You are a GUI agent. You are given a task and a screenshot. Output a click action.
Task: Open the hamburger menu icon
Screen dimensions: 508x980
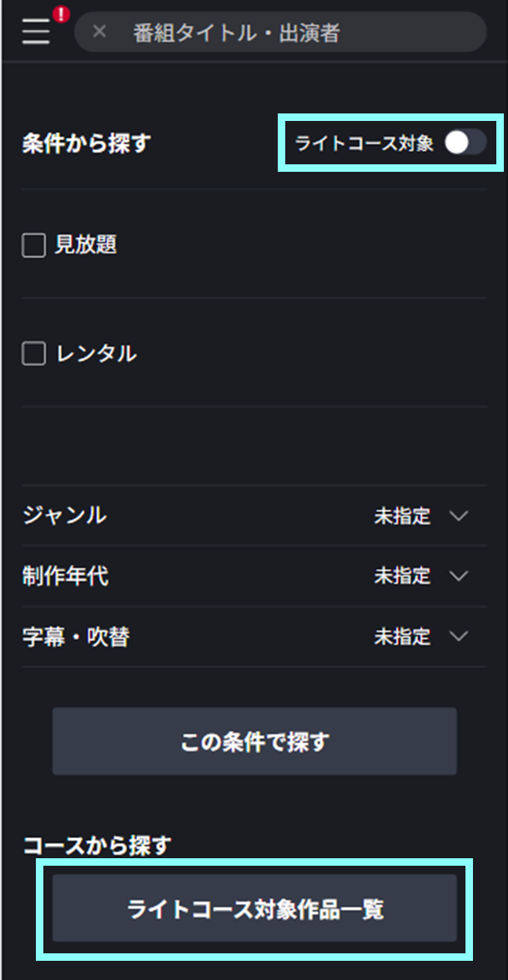pyautogui.click(x=35, y=33)
